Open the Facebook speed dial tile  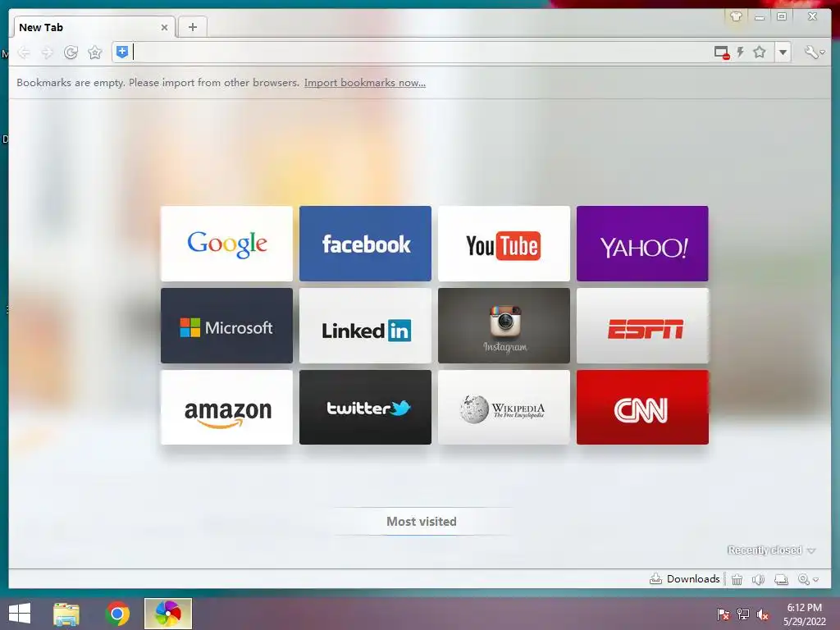[x=365, y=243]
